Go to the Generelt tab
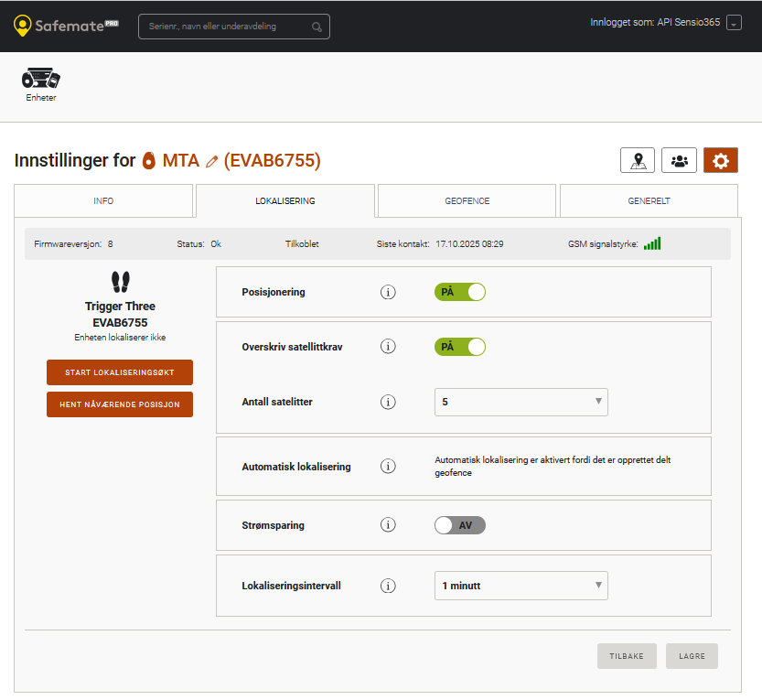Viewport: 762px width, 700px height. point(649,200)
